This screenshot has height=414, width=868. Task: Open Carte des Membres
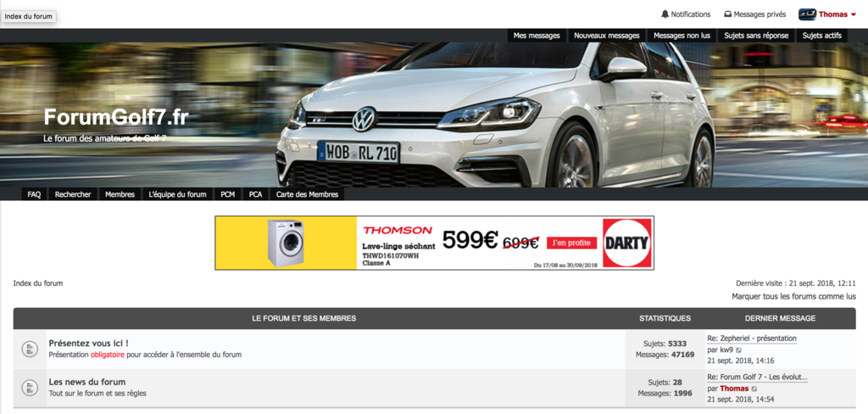click(307, 194)
